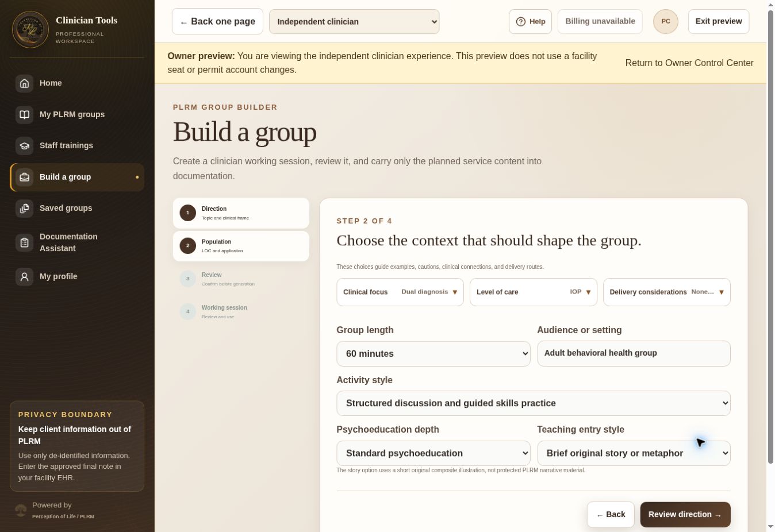775x532 pixels.
Task: Expand the Clinical focus selector
Action: click(400, 292)
